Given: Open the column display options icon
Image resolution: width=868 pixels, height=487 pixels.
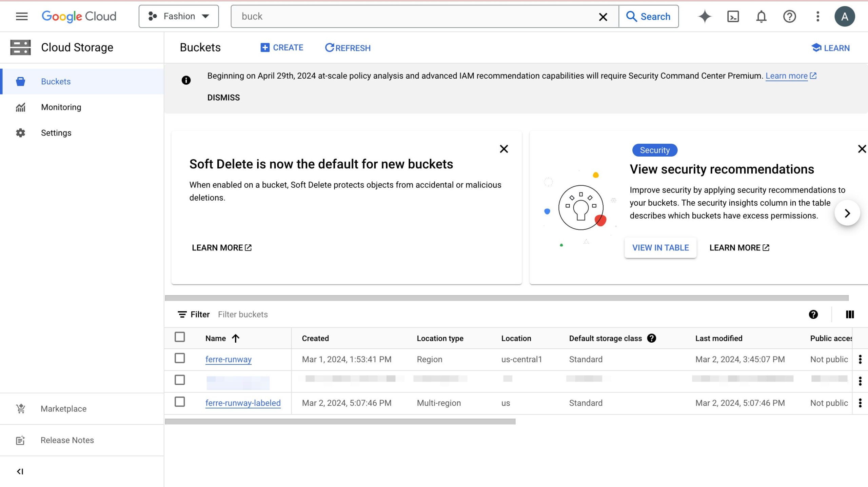Looking at the screenshot, I should (850, 314).
